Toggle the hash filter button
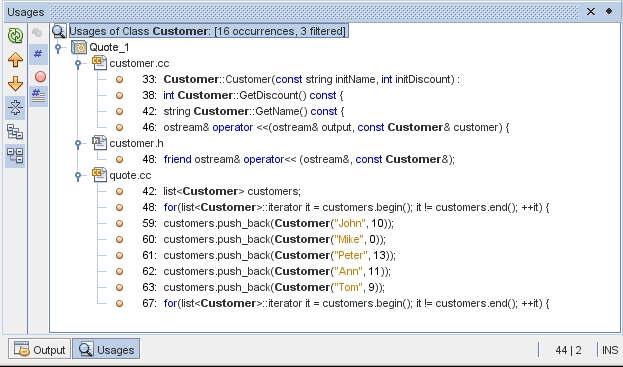This screenshot has width=623, height=367. (38, 54)
